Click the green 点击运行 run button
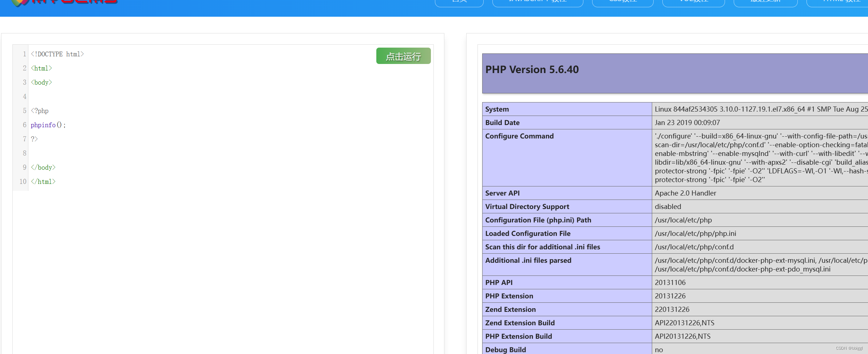 tap(403, 56)
